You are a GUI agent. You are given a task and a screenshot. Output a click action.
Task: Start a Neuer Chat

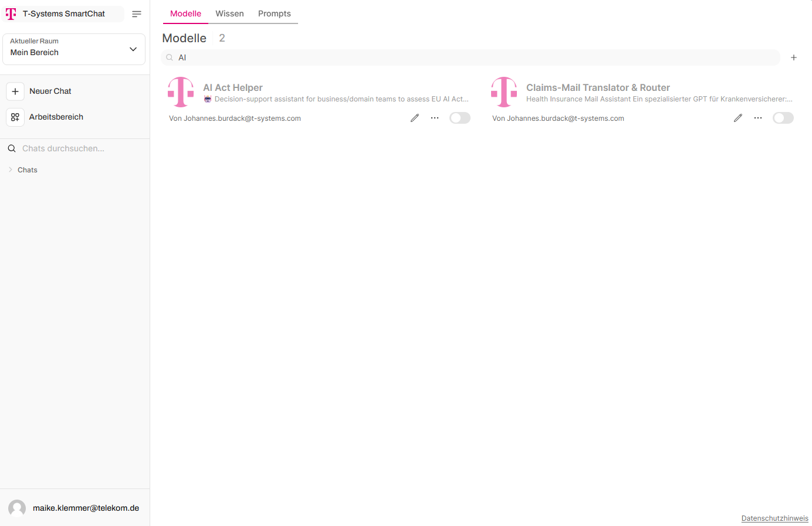click(x=50, y=91)
